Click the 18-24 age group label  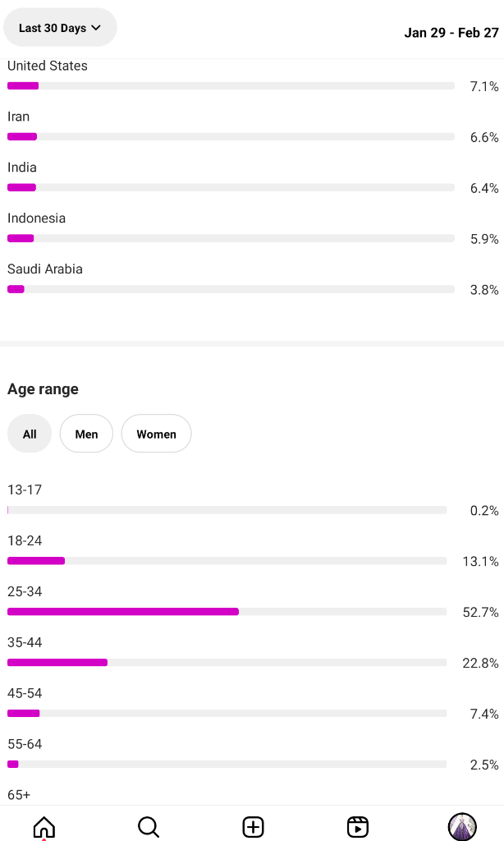click(x=25, y=540)
